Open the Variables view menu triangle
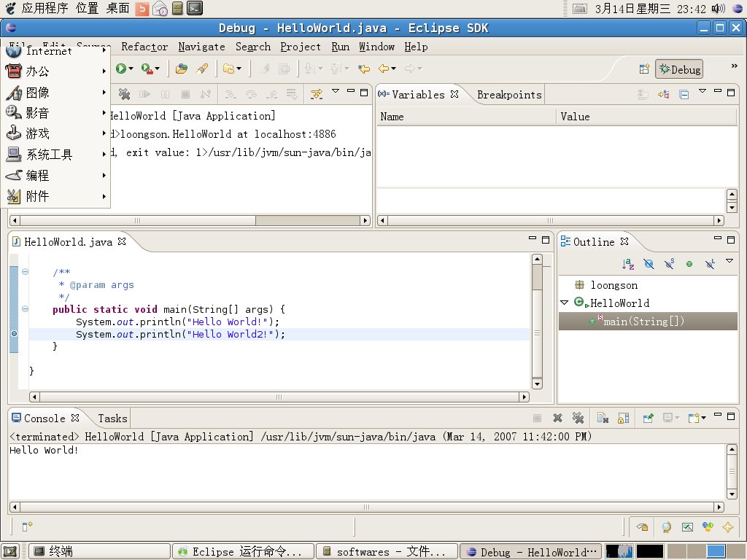The height and width of the screenshot is (560, 747). (703, 90)
